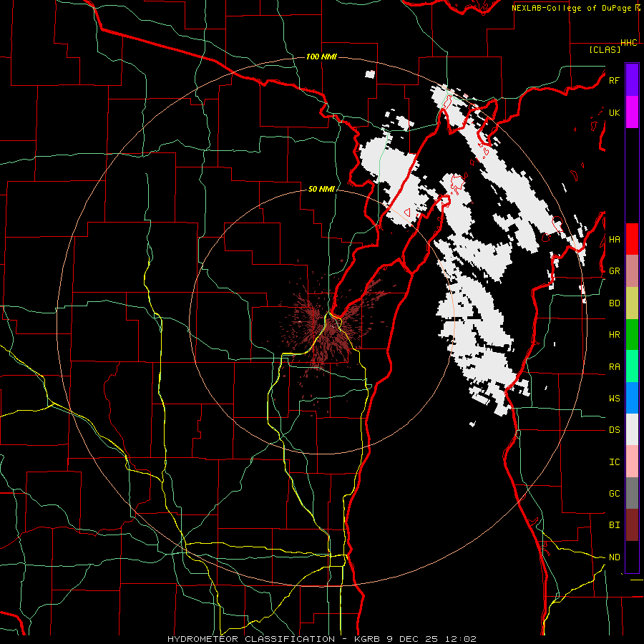Viewport: 644px width, 644px height.
Task: Click the GR legend color swatch
Action: [x=632, y=271]
